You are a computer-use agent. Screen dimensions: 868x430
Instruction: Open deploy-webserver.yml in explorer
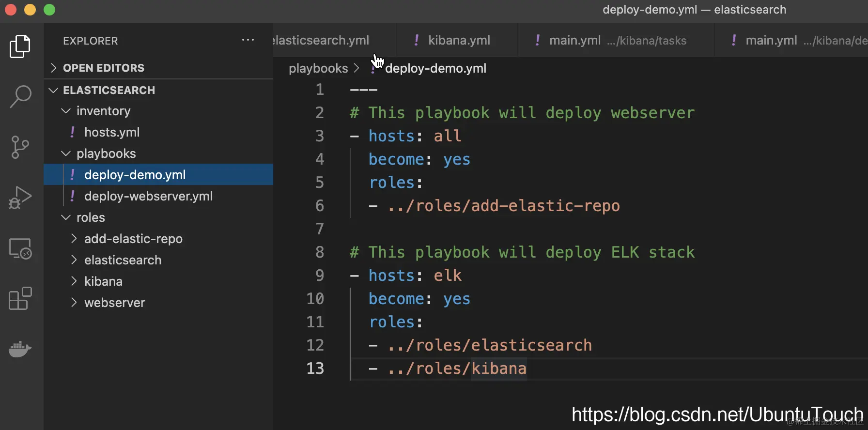click(x=158, y=196)
